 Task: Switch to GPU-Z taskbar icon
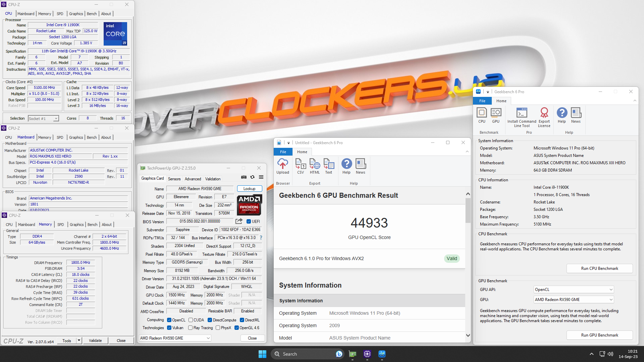(353, 354)
